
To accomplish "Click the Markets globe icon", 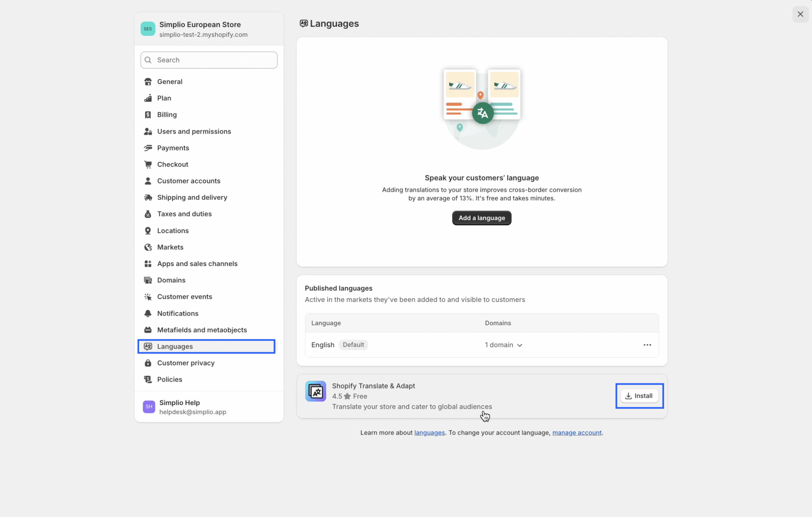I will (148, 247).
